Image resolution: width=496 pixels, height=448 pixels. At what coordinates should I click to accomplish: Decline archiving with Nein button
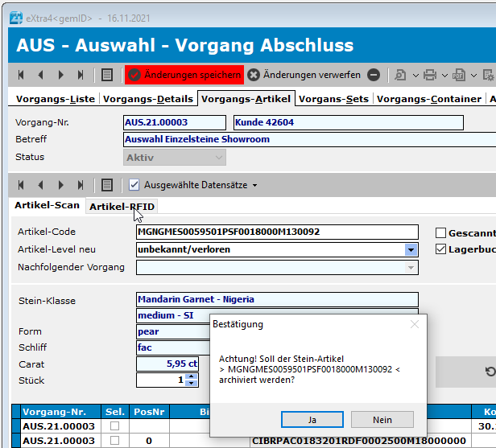pos(382,420)
